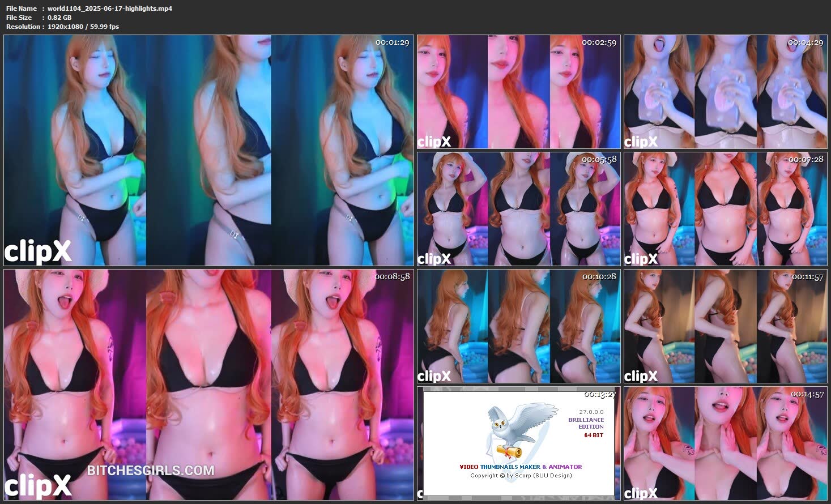Click the 00:08:58 timestamp label

click(x=392, y=276)
